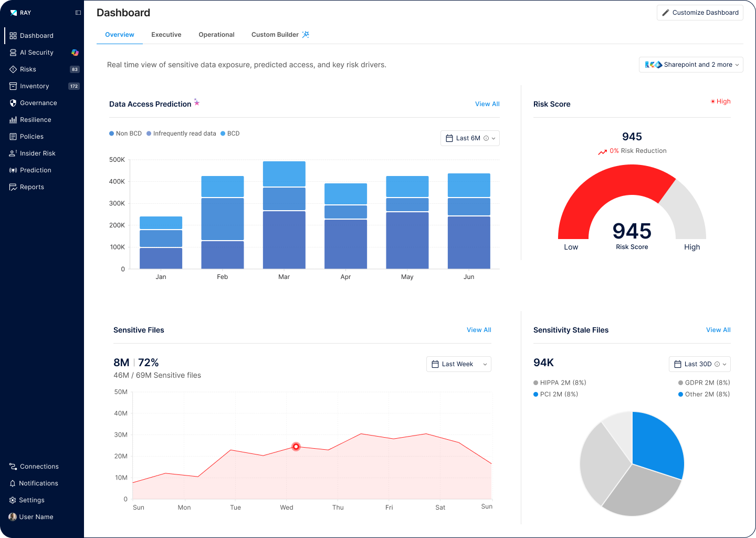Image resolution: width=756 pixels, height=538 pixels.
Task: Open Insider Risk in the sidebar
Action: click(37, 153)
